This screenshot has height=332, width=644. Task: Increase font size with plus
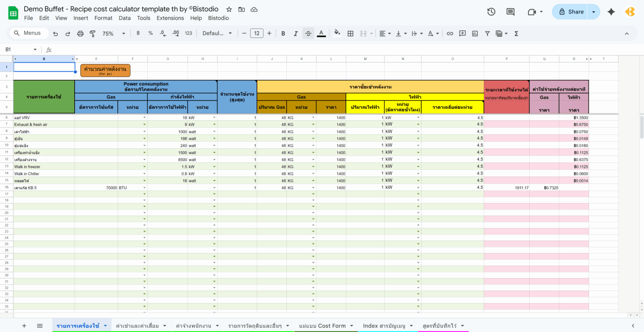pyautogui.click(x=269, y=34)
